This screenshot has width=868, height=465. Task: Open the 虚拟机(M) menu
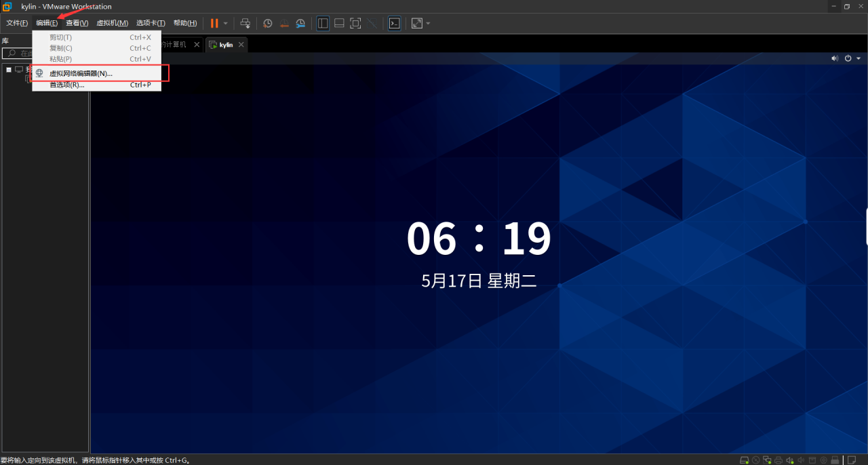[x=113, y=22]
